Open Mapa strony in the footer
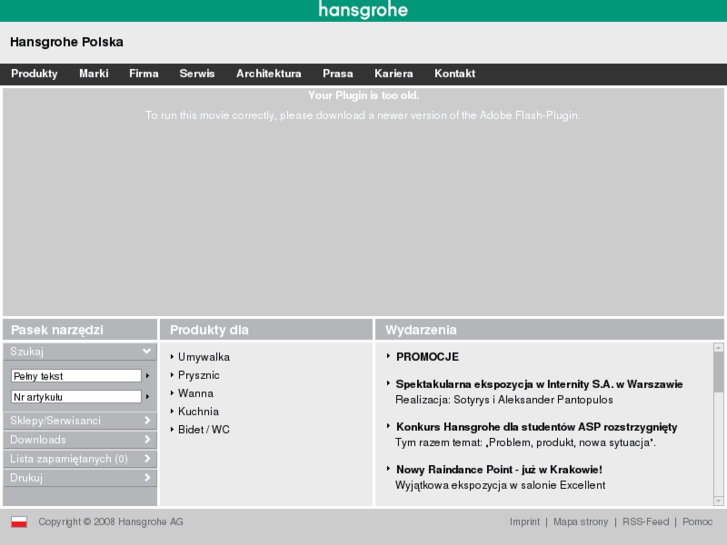 tap(580, 522)
